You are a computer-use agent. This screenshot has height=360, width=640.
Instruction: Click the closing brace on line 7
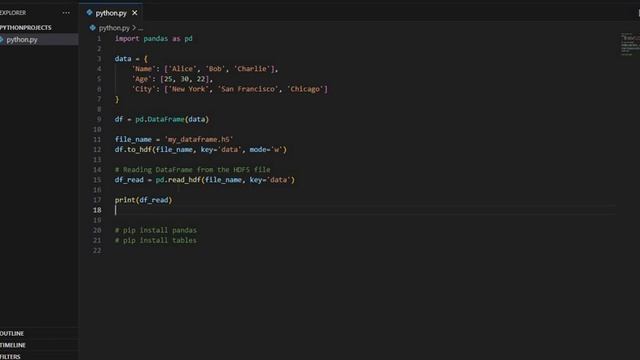[117, 99]
